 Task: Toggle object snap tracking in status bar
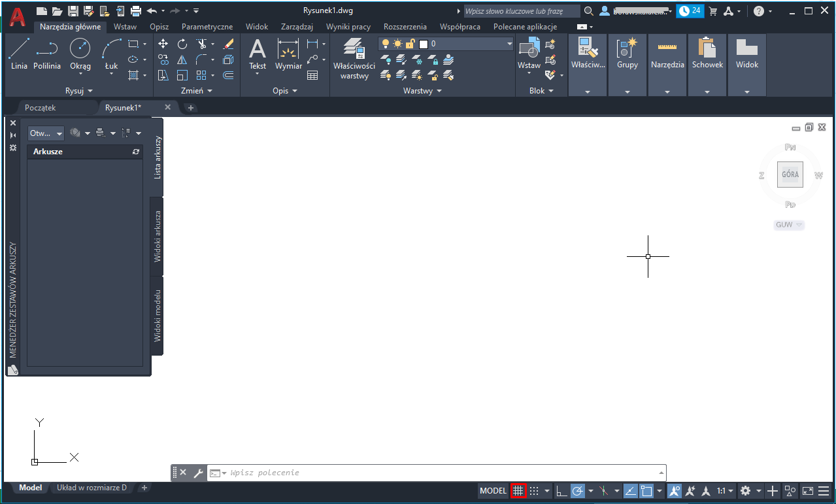point(631,491)
